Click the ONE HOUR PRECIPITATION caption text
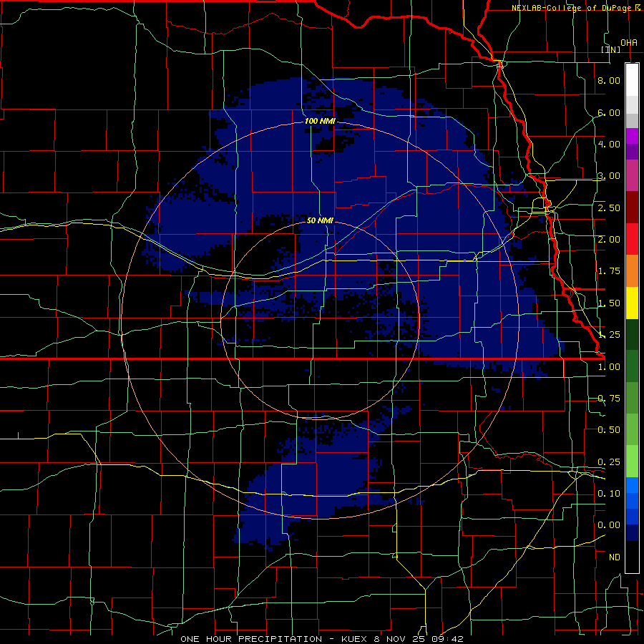This screenshot has height=644, width=644. (251, 639)
